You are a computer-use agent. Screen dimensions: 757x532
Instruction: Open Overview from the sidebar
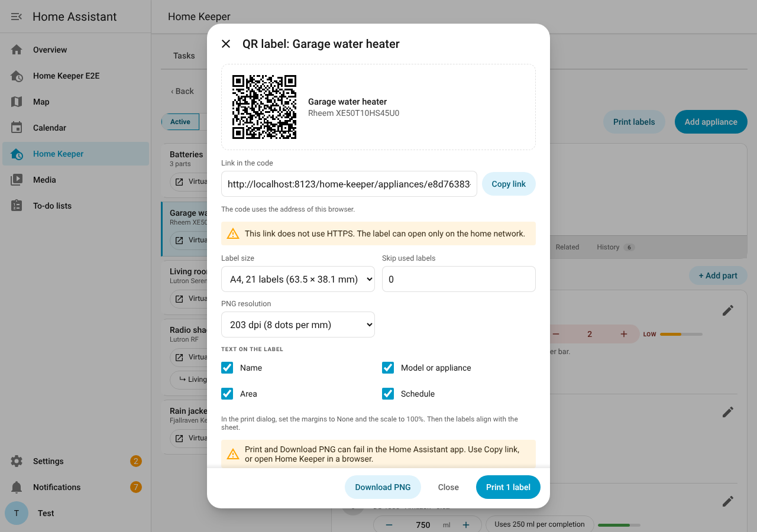76,50
